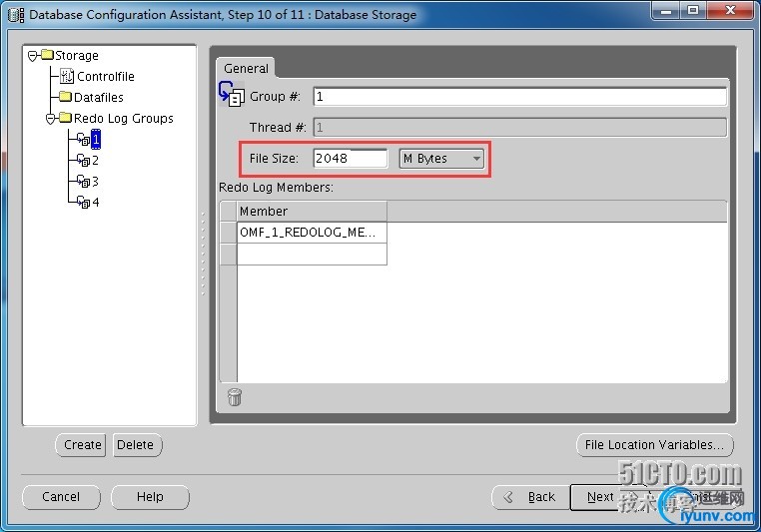
Task: Open File Location Variables dialog
Action: click(x=655, y=445)
